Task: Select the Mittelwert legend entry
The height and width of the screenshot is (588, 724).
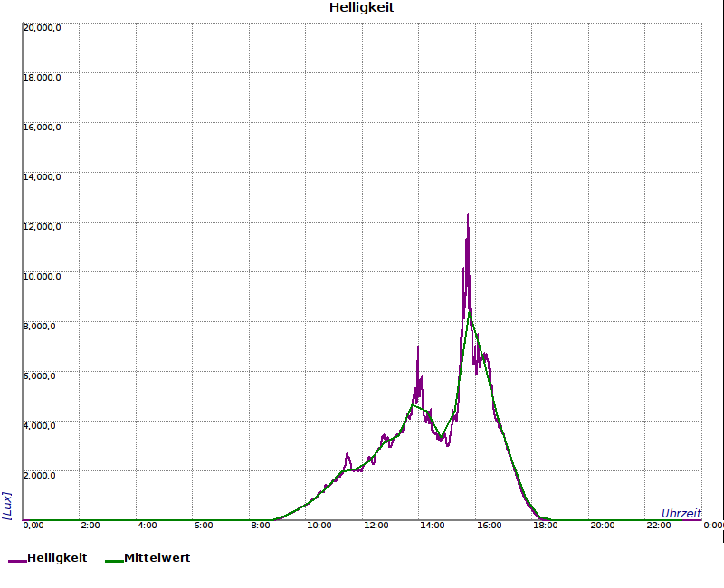Action: point(148,558)
